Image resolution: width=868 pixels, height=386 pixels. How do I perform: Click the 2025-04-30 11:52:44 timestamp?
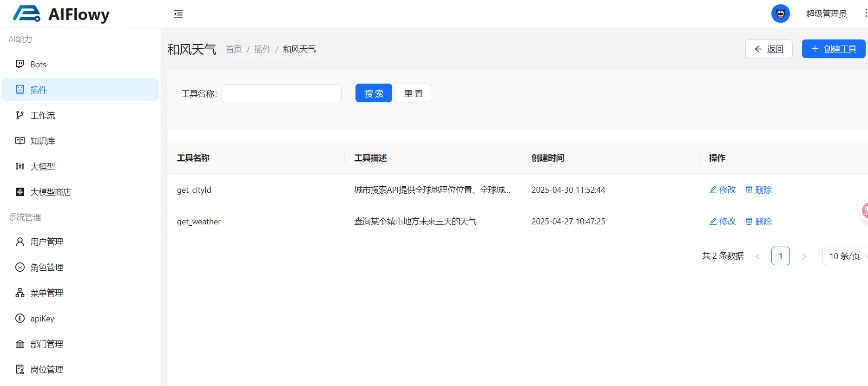click(568, 190)
